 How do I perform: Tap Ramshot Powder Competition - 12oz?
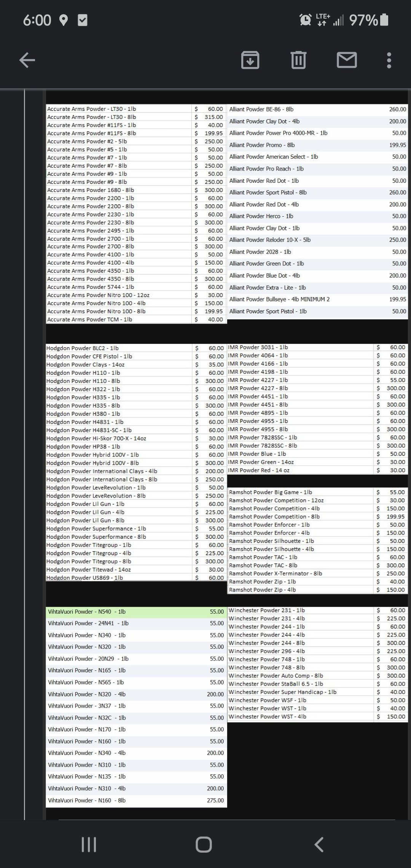pyautogui.click(x=276, y=500)
